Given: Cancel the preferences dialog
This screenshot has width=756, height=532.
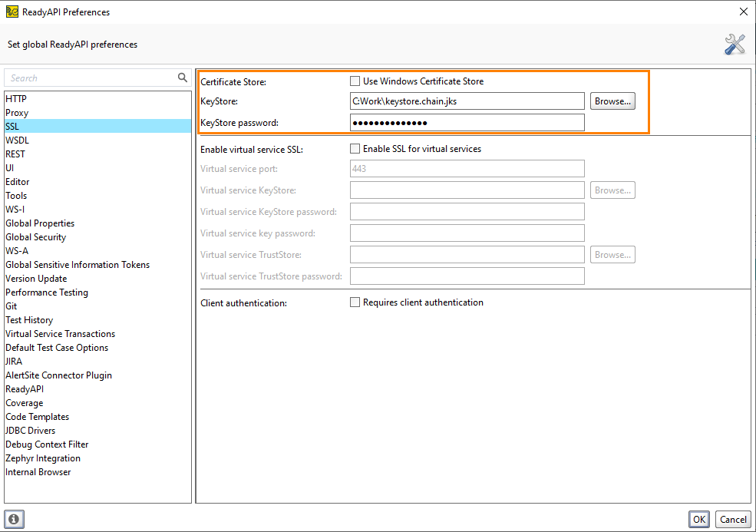Looking at the screenshot, I should [733, 519].
